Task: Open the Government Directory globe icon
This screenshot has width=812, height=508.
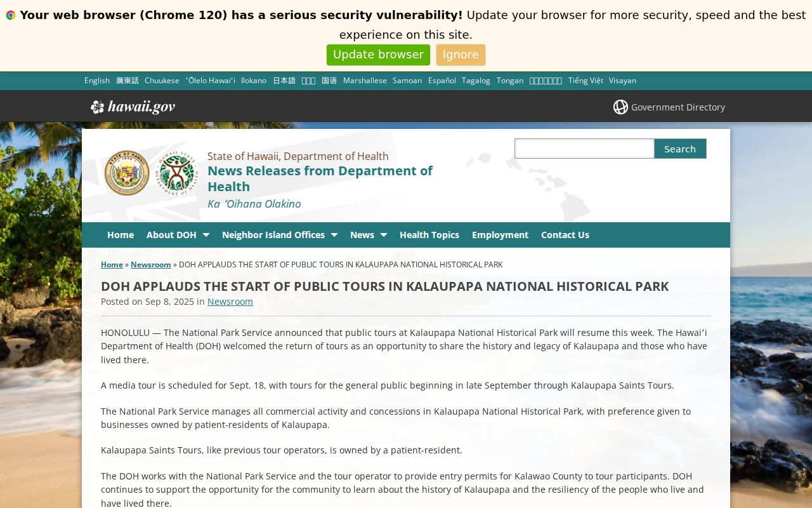Action: coord(620,107)
